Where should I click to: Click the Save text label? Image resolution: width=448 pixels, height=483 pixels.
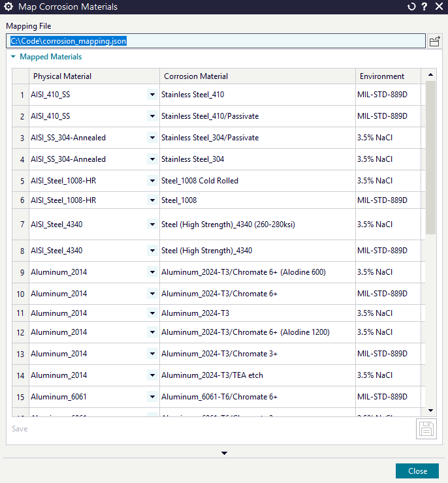click(x=20, y=429)
